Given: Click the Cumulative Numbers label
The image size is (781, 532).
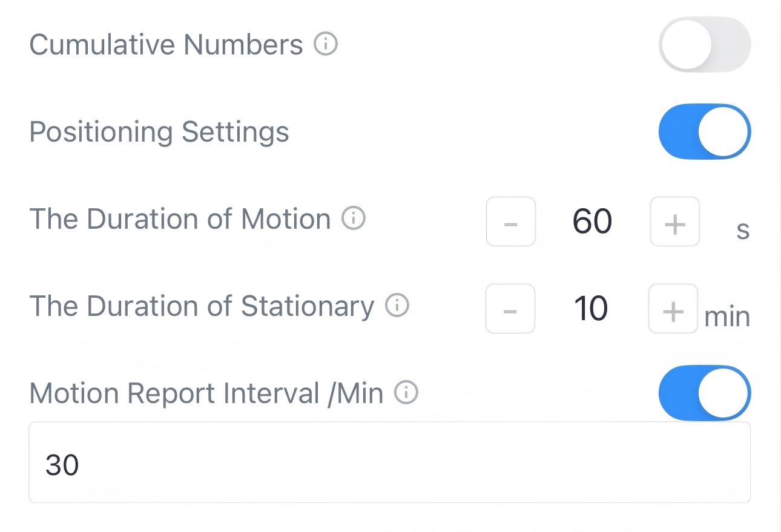Looking at the screenshot, I should [x=166, y=45].
